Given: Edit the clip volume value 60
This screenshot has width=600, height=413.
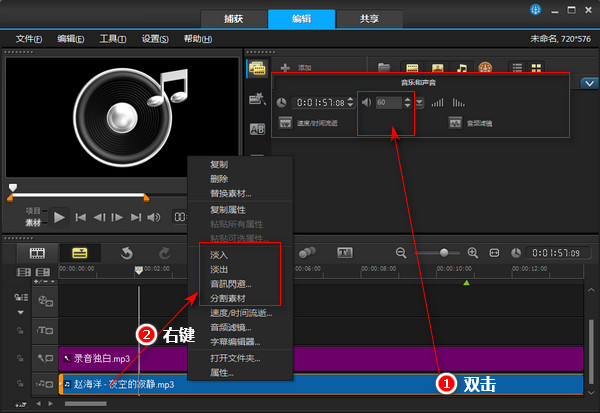Looking at the screenshot, I should coord(389,102).
